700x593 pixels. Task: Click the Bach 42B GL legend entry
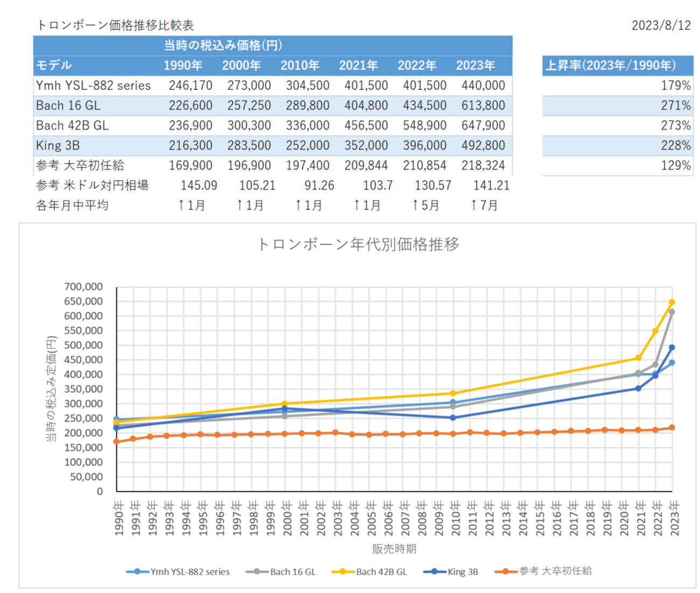coord(369,571)
